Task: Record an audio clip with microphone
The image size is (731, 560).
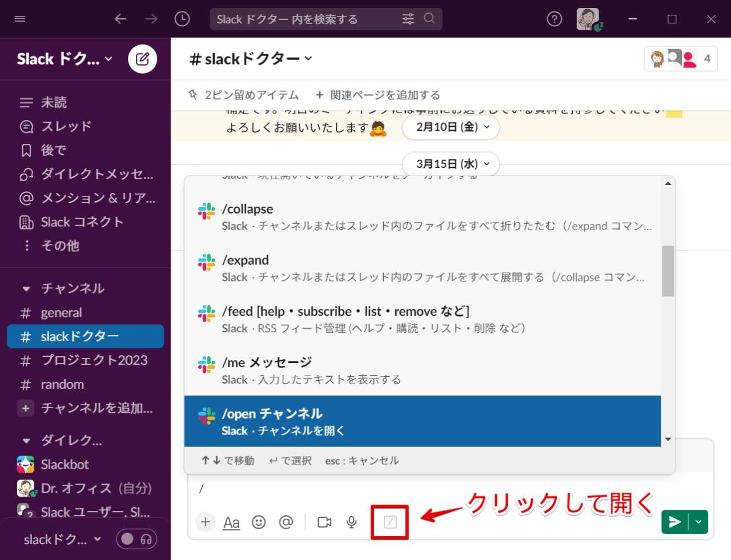Action: click(x=352, y=522)
